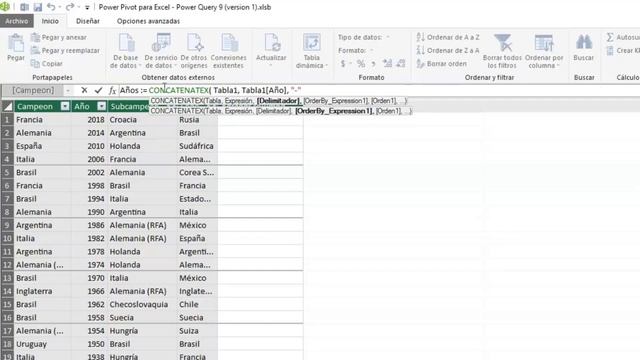The height and width of the screenshot is (360, 640).
Task: Click the Croacia cell
Action: [142, 120]
